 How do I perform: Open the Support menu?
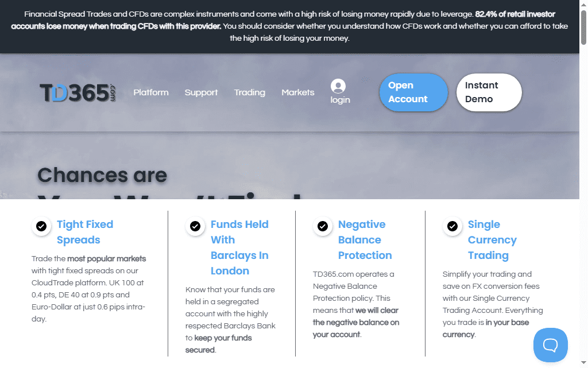coord(201,92)
